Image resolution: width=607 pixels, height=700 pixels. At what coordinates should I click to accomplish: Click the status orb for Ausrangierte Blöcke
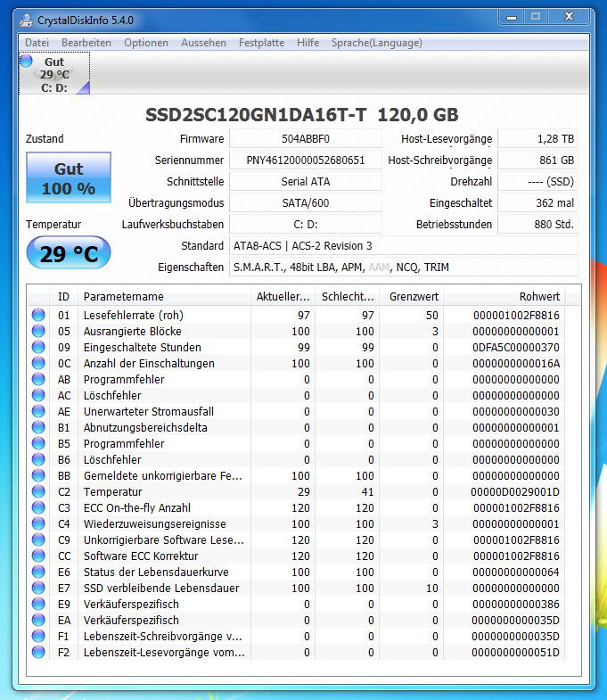(x=38, y=331)
